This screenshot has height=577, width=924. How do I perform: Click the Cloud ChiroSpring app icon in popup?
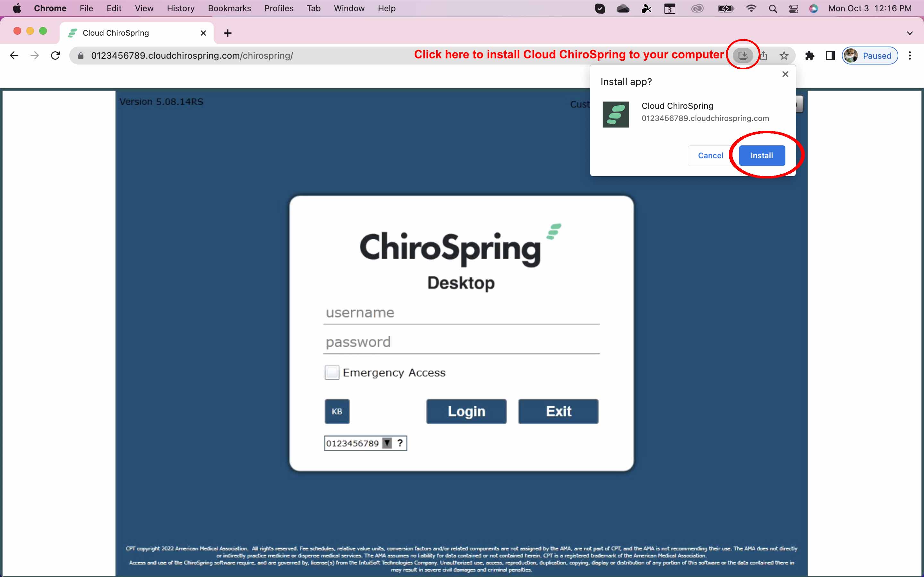click(x=616, y=115)
